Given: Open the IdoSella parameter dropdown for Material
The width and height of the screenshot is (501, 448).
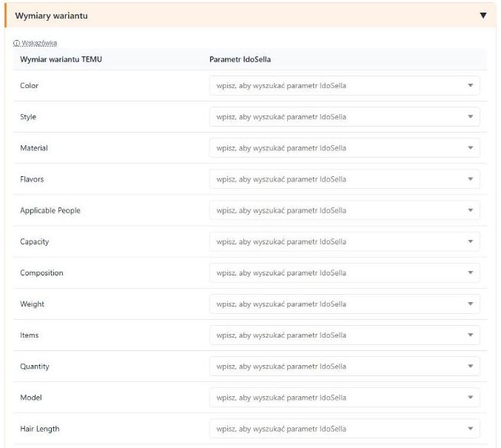Looking at the screenshot, I should (x=344, y=148).
